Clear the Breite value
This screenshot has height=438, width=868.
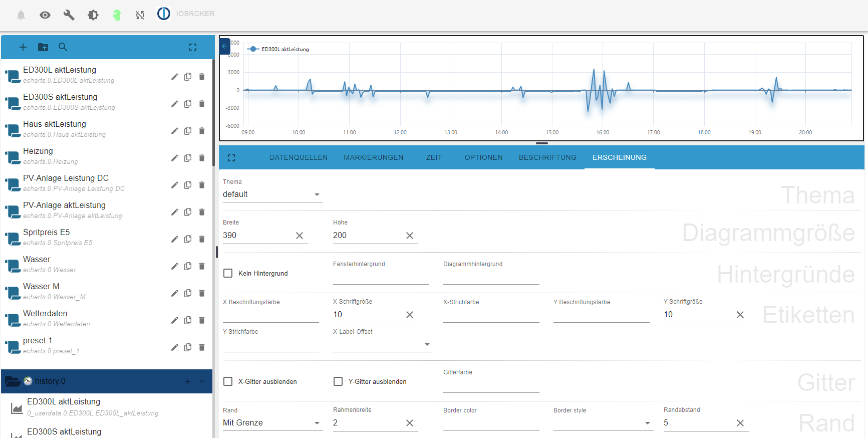(x=300, y=236)
